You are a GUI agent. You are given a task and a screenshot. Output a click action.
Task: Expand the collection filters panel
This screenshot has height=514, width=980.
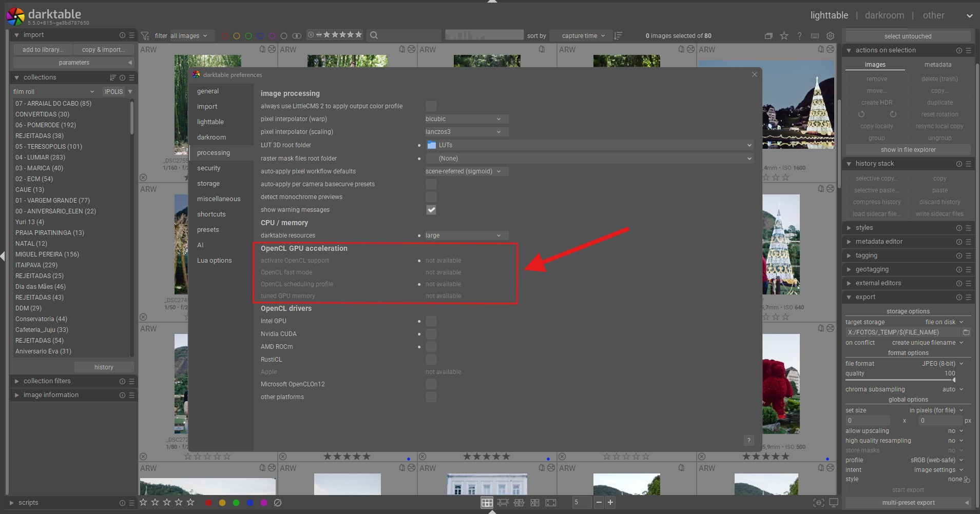coord(47,381)
